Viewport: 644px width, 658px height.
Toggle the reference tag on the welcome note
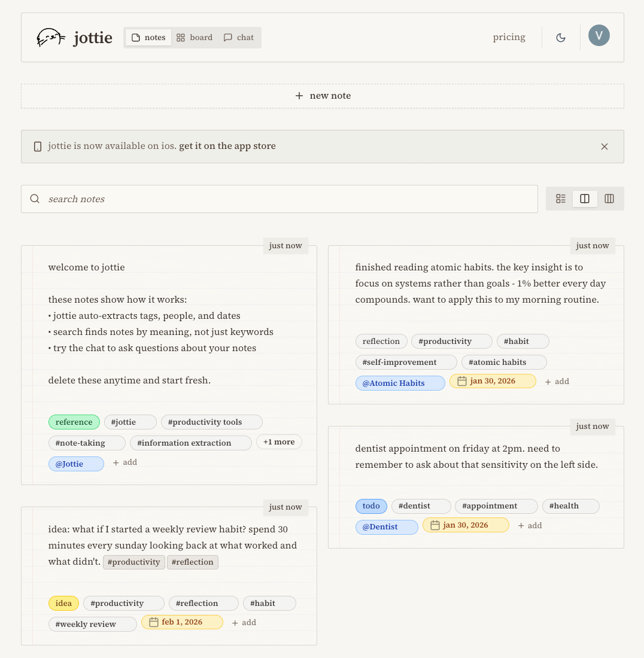pos(74,422)
